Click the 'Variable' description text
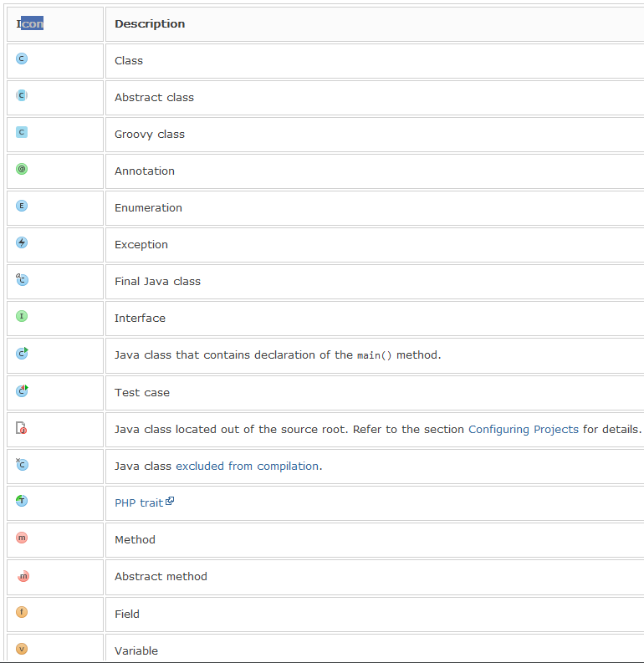This screenshot has height=663, width=644. 136,650
